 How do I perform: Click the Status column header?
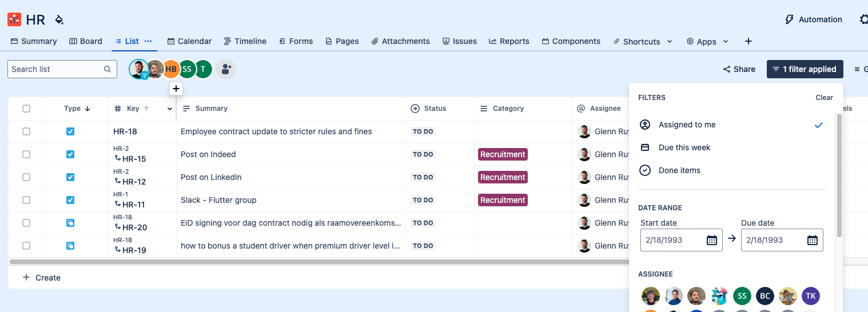click(x=429, y=109)
